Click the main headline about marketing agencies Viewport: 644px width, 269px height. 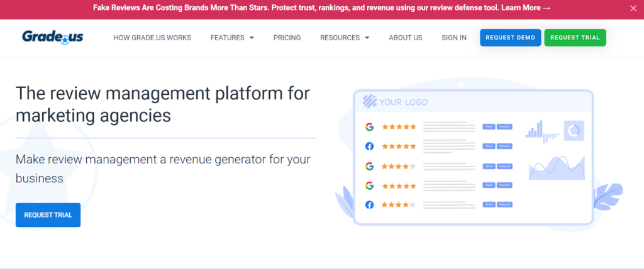(163, 105)
